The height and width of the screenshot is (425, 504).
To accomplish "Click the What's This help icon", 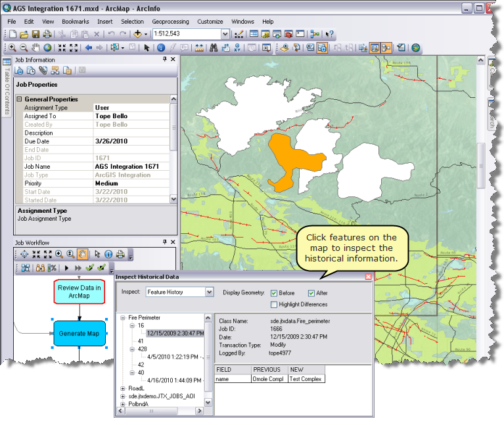I will pos(329,34).
